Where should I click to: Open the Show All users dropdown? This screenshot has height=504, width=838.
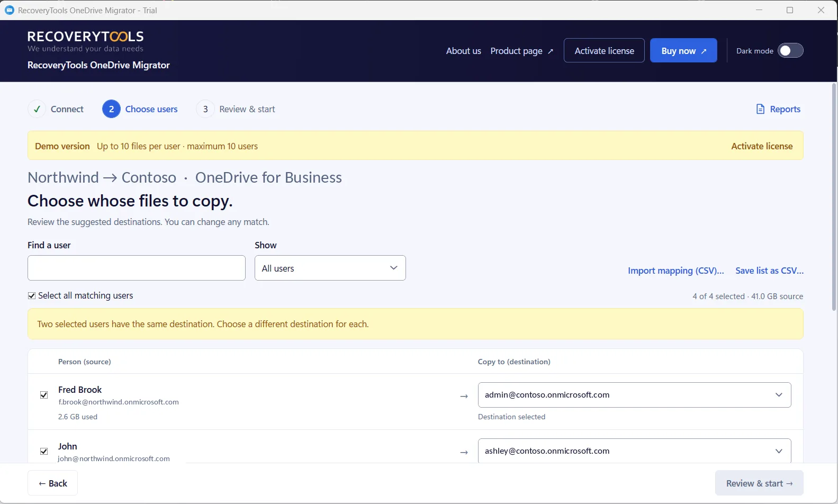pos(330,268)
